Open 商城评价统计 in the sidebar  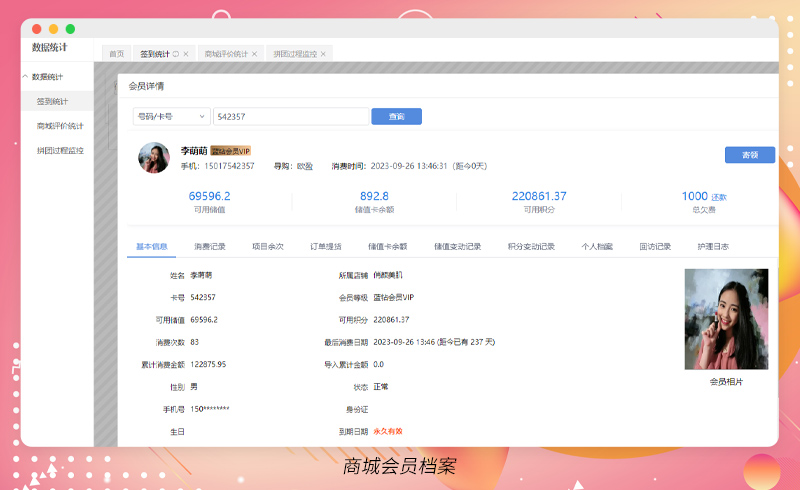[60, 126]
